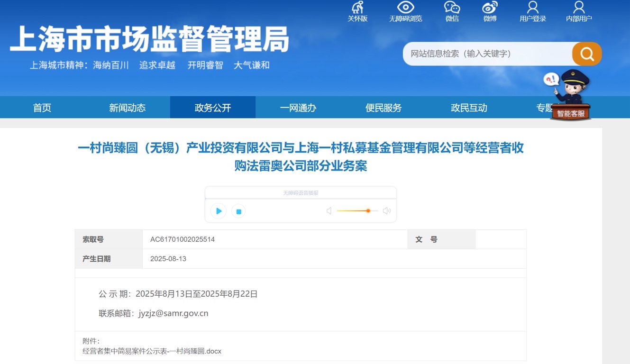Click the 公示期 date range text

coord(178,294)
